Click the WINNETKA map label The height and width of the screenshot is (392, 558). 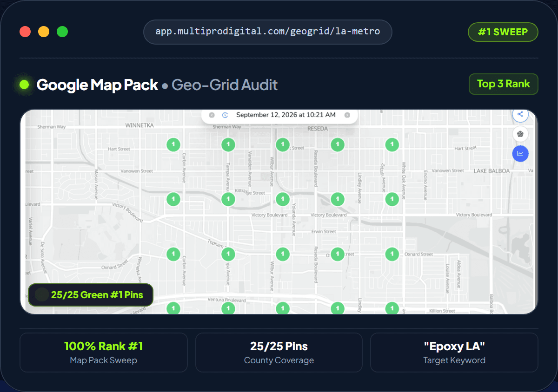click(x=139, y=125)
